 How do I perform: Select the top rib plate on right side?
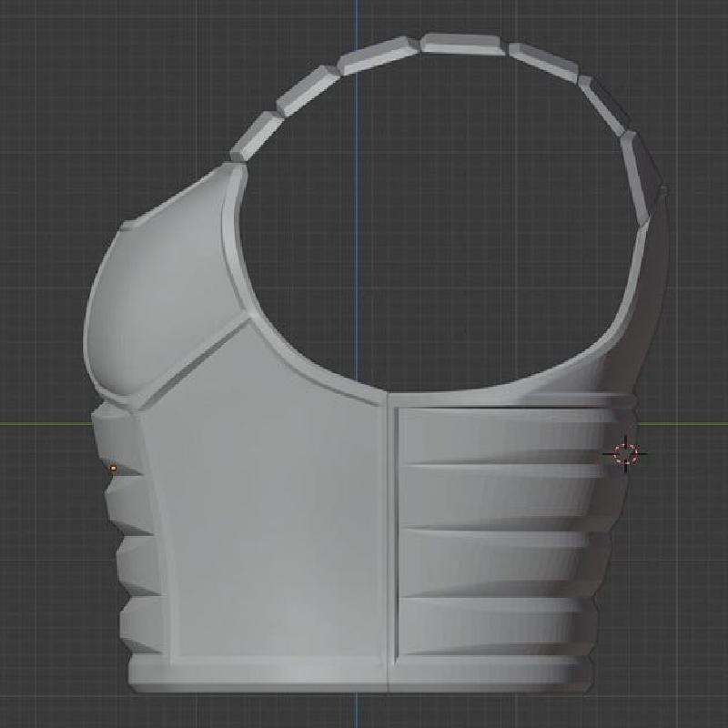500,437
